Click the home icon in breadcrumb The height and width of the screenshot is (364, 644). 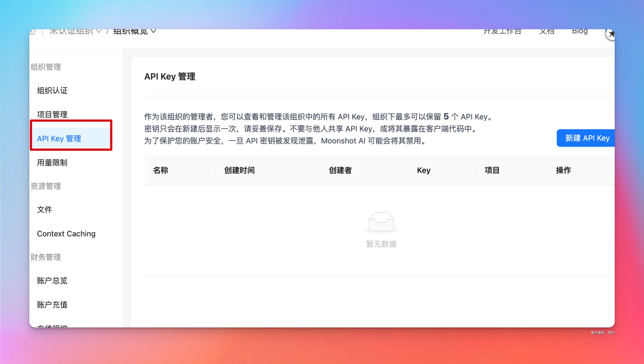33,32
